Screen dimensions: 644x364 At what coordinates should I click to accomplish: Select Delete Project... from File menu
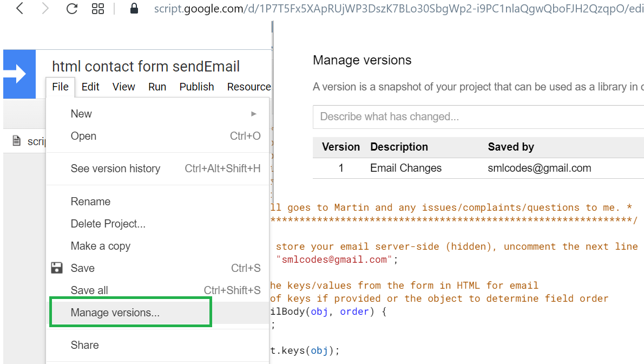(108, 224)
